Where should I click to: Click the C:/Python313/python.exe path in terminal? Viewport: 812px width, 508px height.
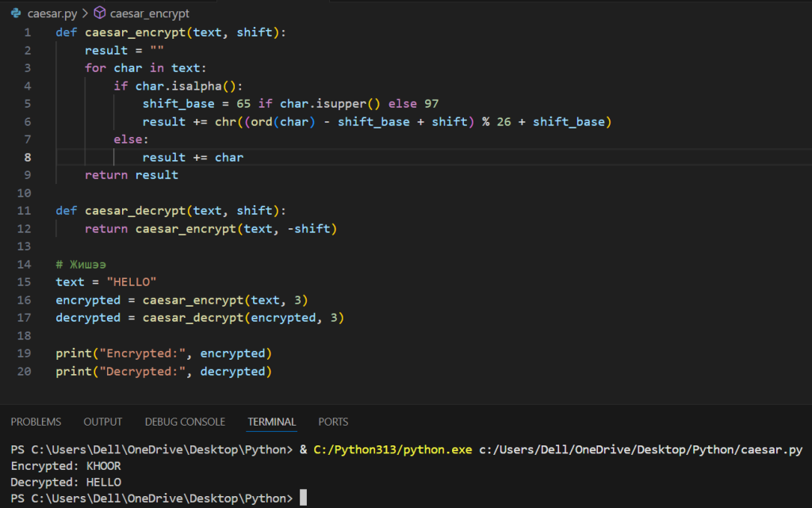tap(393, 450)
